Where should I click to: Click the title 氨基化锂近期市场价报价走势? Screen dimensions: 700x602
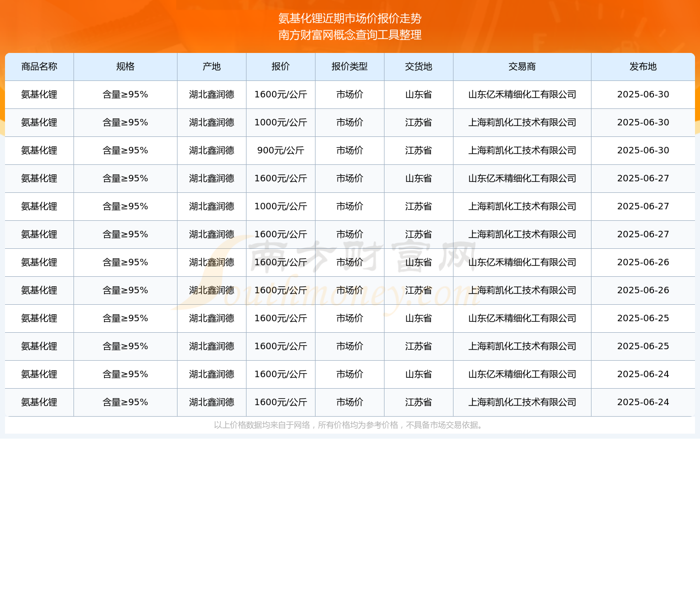tap(350, 18)
